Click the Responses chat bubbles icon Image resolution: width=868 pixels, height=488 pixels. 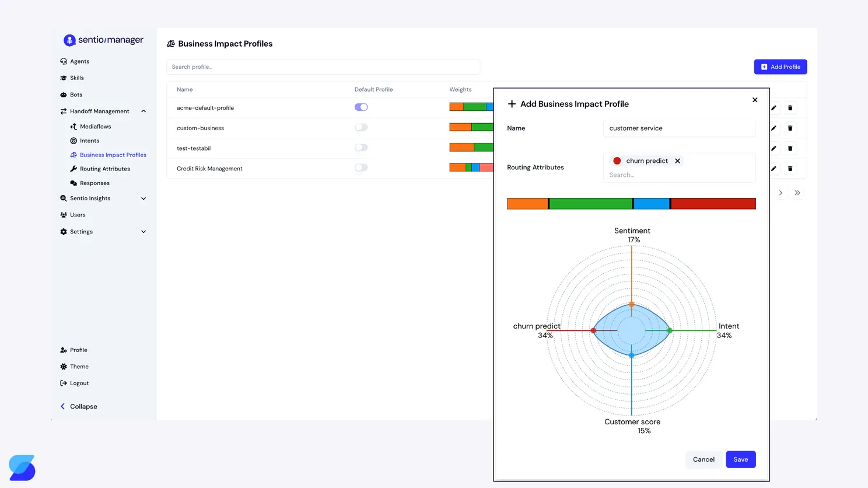(73, 183)
